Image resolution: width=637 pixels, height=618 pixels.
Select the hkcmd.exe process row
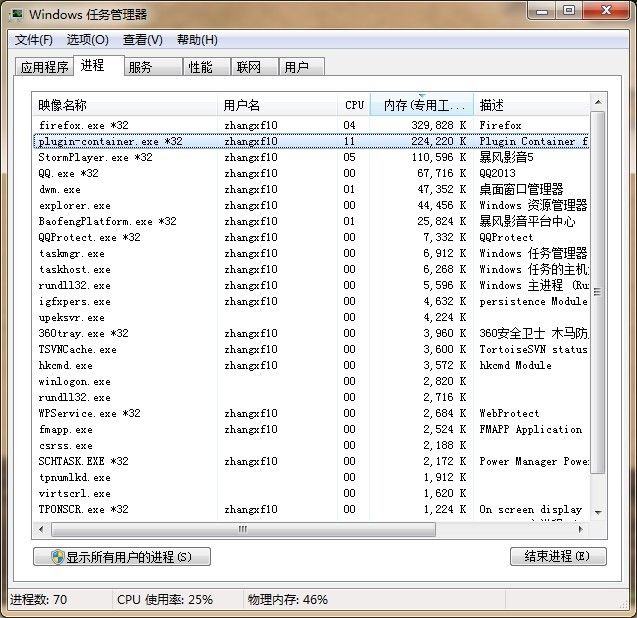(x=311, y=365)
